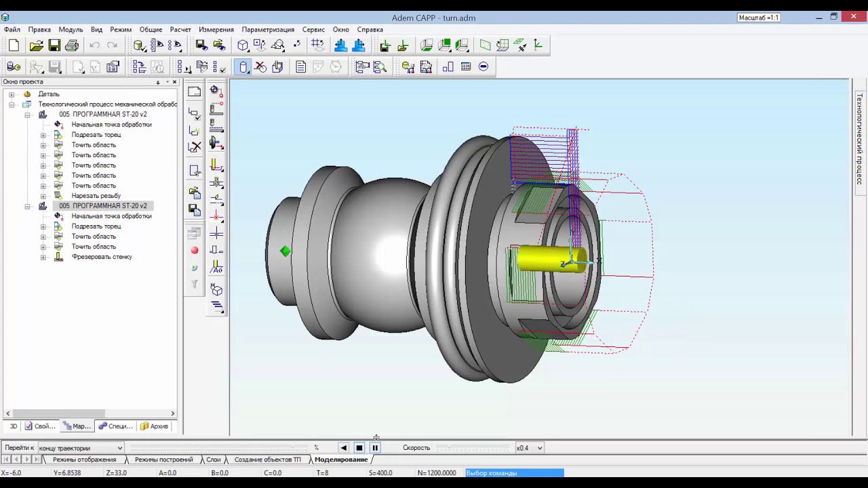The image size is (868, 488).
Task: Collapse the highlighted 005 ПРОГРАММНАЯ ST-20 v2 node
Action: [28, 206]
